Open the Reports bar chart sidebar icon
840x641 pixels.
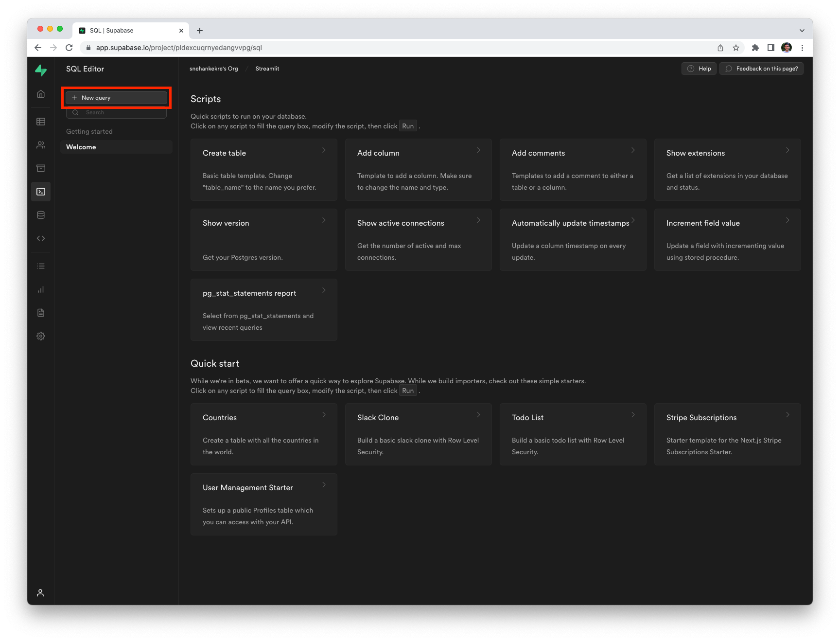click(41, 289)
